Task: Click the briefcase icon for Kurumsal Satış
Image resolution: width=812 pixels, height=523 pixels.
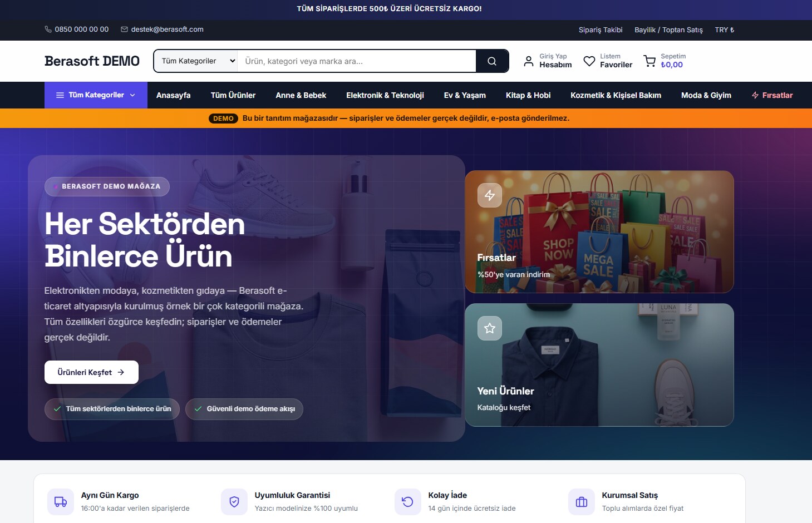Action: point(582,502)
